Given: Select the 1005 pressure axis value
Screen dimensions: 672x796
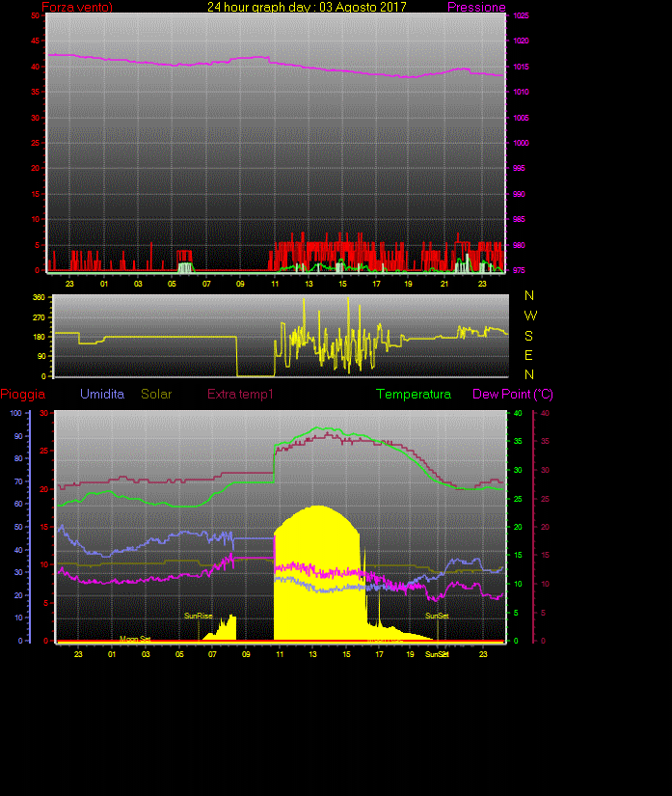Looking at the screenshot, I should 521,118.
